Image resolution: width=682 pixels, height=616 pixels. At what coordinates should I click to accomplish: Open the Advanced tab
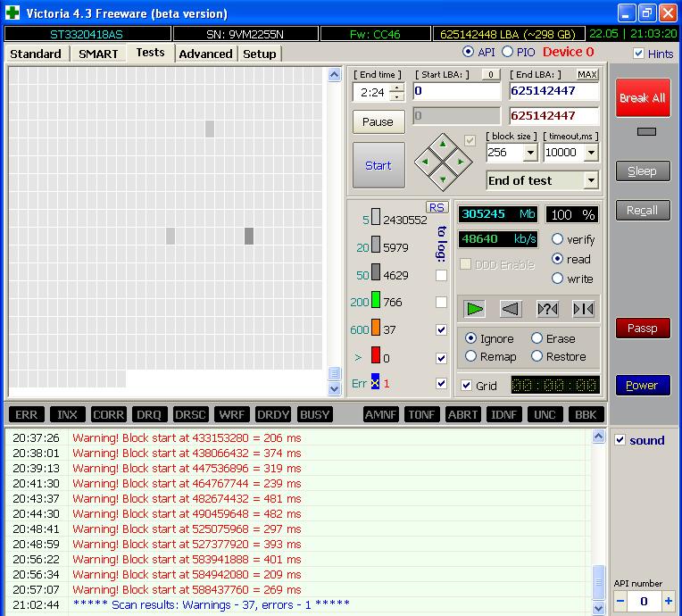205,54
